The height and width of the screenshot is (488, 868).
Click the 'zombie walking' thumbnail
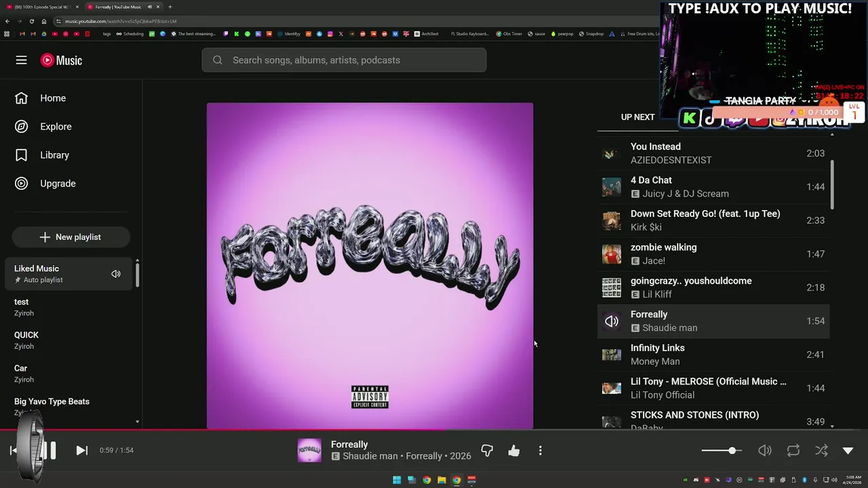[x=612, y=254]
